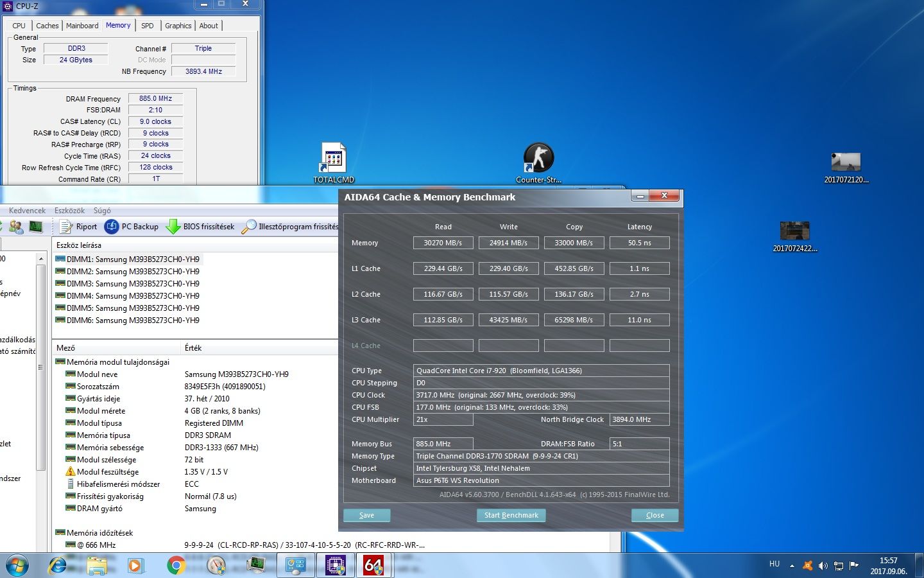The width and height of the screenshot is (924, 578).
Task: Switch to CPU-Z via its taskbar icon
Action: [336, 566]
